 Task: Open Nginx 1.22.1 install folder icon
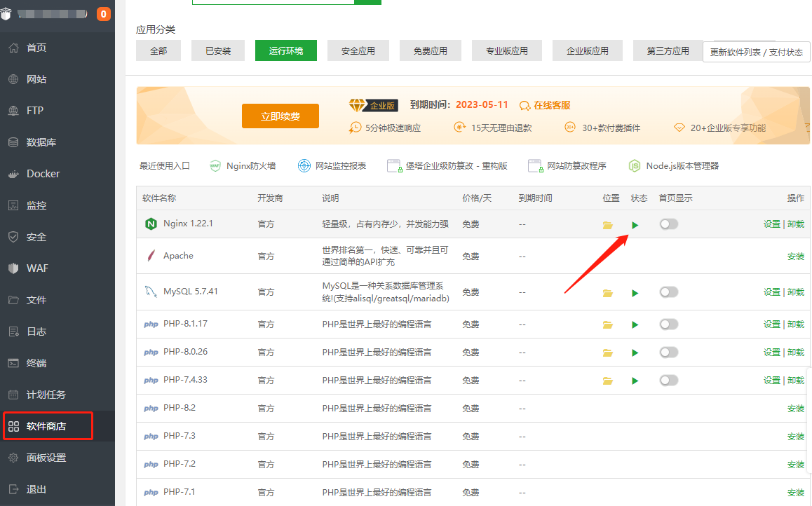click(x=608, y=225)
